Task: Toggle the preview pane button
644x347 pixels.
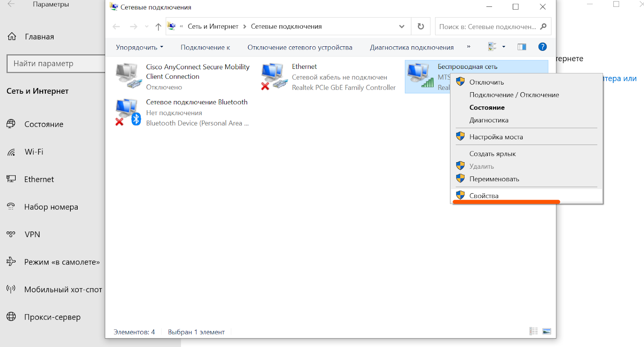Action: pyautogui.click(x=522, y=47)
